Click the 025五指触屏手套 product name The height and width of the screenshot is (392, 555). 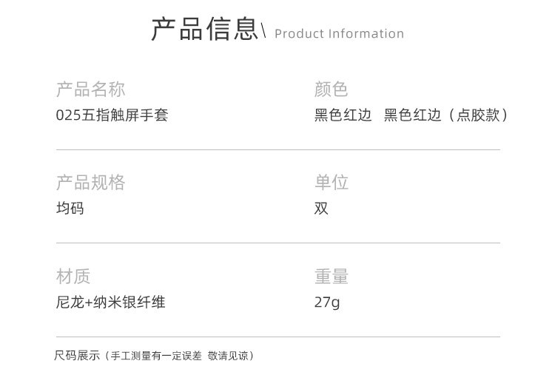click(x=112, y=115)
